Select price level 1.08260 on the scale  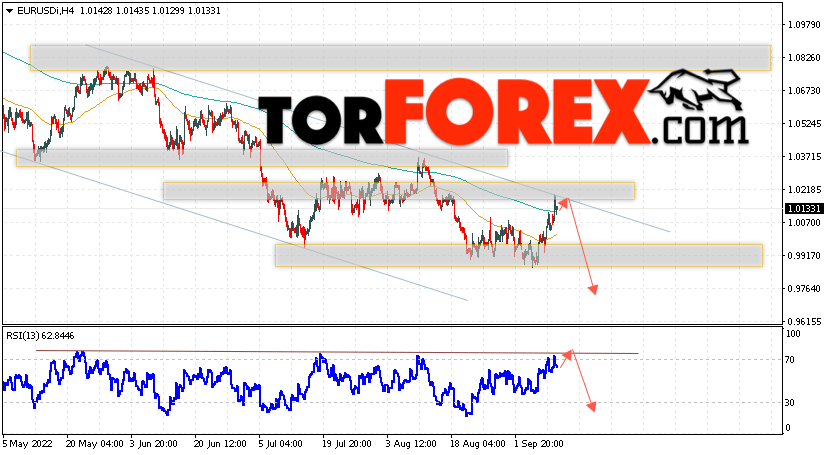tap(804, 58)
